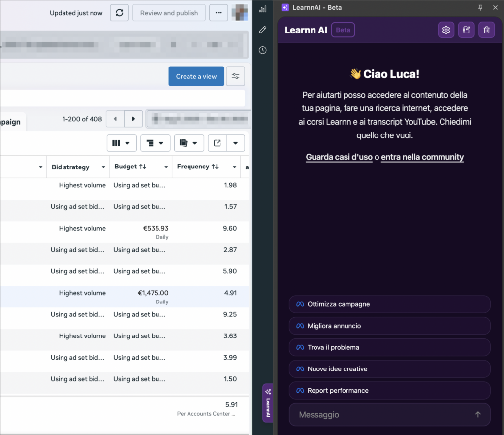Click the Create a view button
Screen dimensions: 504x435
196,76
